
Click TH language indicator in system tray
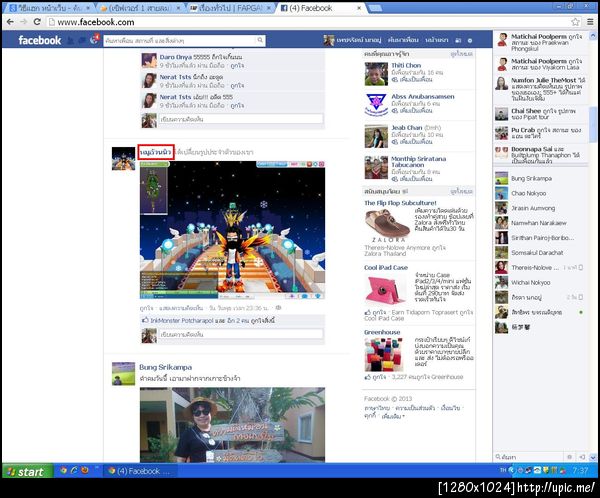pos(503,470)
